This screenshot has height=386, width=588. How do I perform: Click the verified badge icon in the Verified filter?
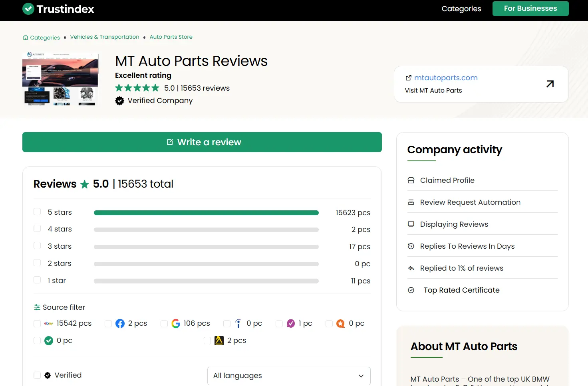click(48, 375)
